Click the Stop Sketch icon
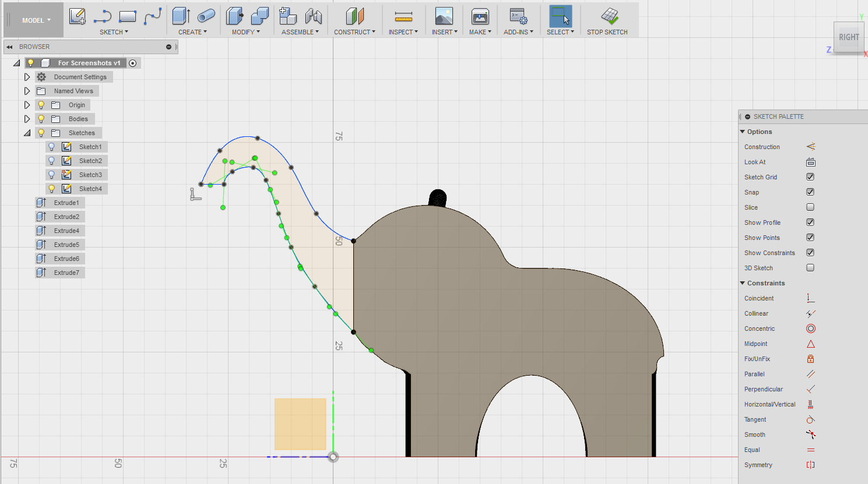The width and height of the screenshot is (868, 484). pyautogui.click(x=610, y=16)
